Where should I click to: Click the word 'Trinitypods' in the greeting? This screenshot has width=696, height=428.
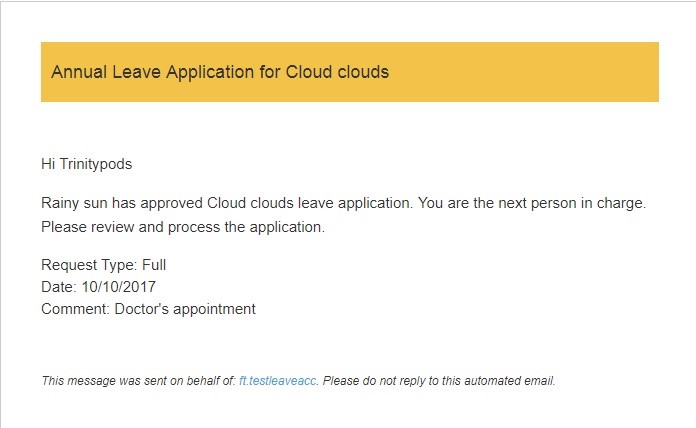(96, 164)
